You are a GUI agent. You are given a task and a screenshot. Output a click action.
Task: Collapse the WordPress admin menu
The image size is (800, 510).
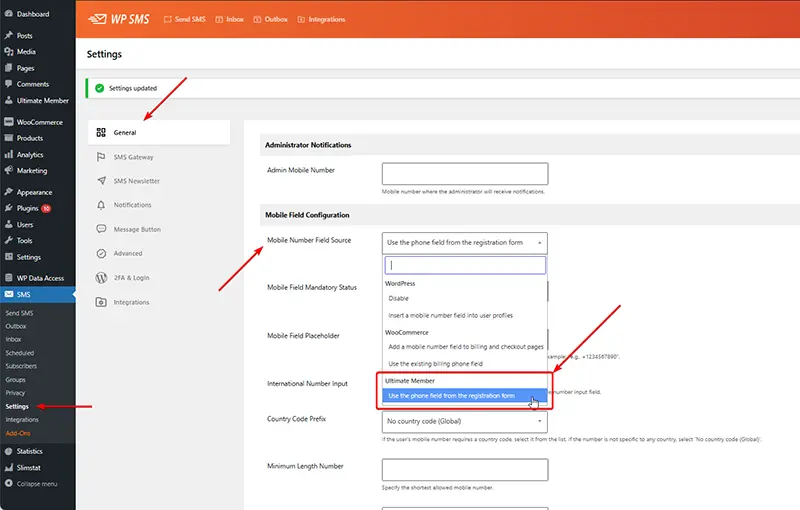pyautogui.click(x=36, y=483)
